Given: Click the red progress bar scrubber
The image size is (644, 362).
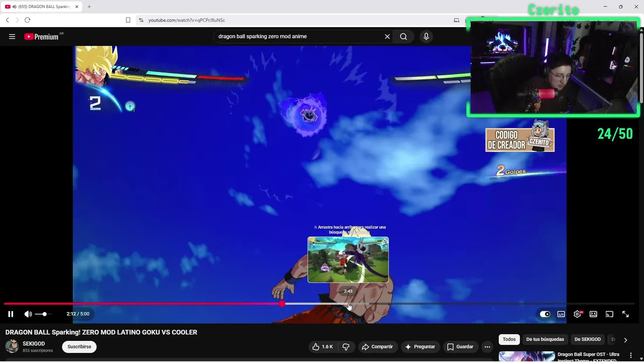Looking at the screenshot, I should (282, 304).
